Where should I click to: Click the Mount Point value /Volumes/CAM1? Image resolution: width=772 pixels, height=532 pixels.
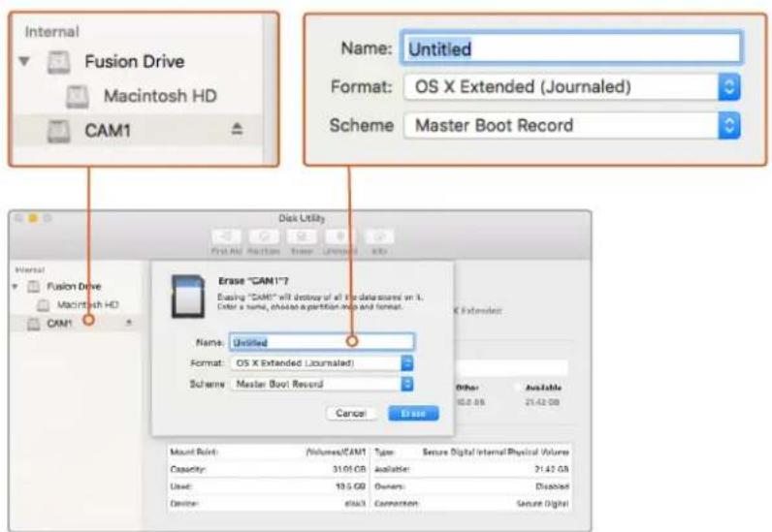click(x=337, y=452)
